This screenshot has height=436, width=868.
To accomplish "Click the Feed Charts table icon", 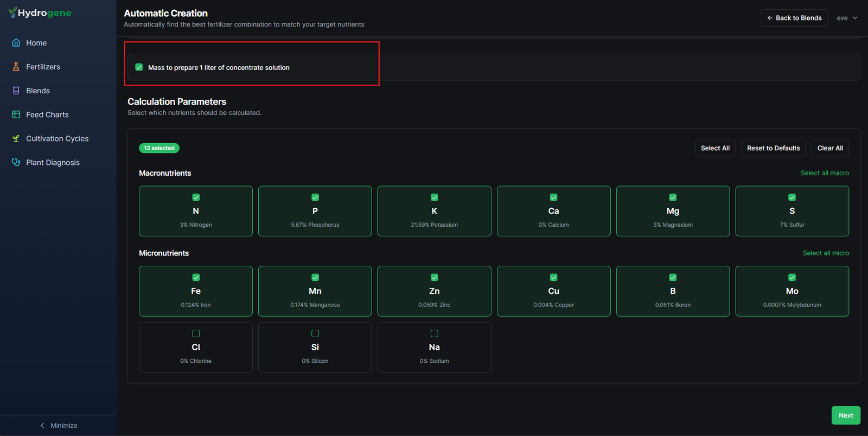I will coord(16,114).
